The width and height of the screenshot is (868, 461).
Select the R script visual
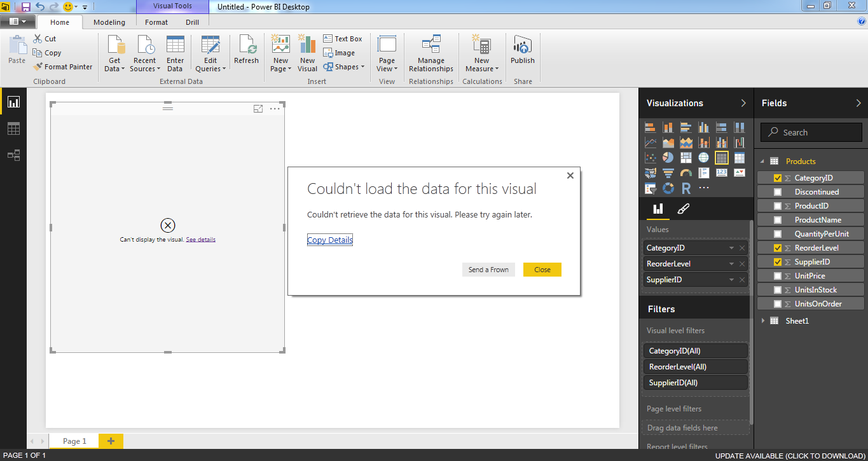click(685, 188)
